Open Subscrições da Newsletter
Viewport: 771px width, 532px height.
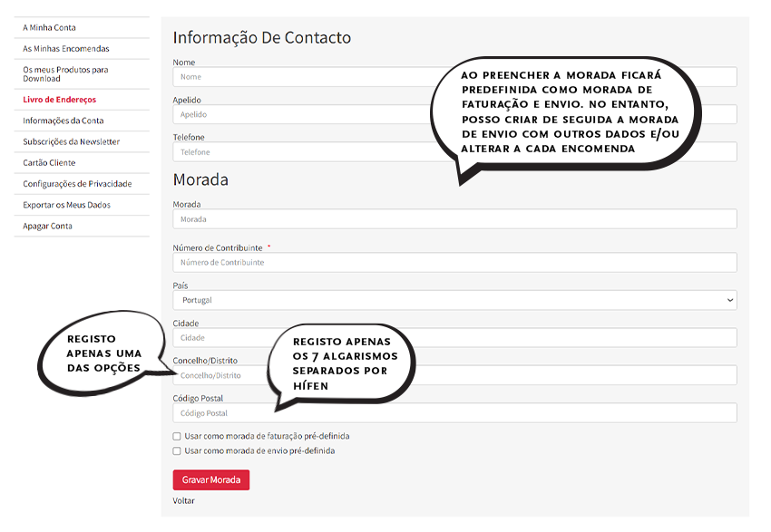click(x=71, y=141)
